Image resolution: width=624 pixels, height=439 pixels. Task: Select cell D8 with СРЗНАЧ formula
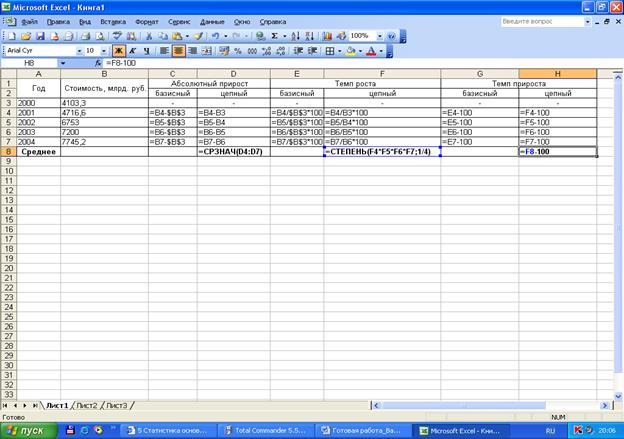(x=233, y=152)
